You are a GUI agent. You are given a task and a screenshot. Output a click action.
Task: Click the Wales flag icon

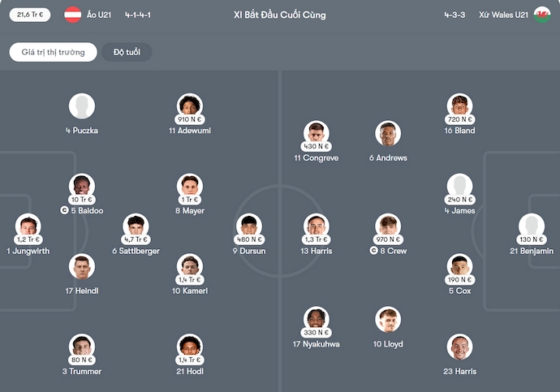pos(541,15)
